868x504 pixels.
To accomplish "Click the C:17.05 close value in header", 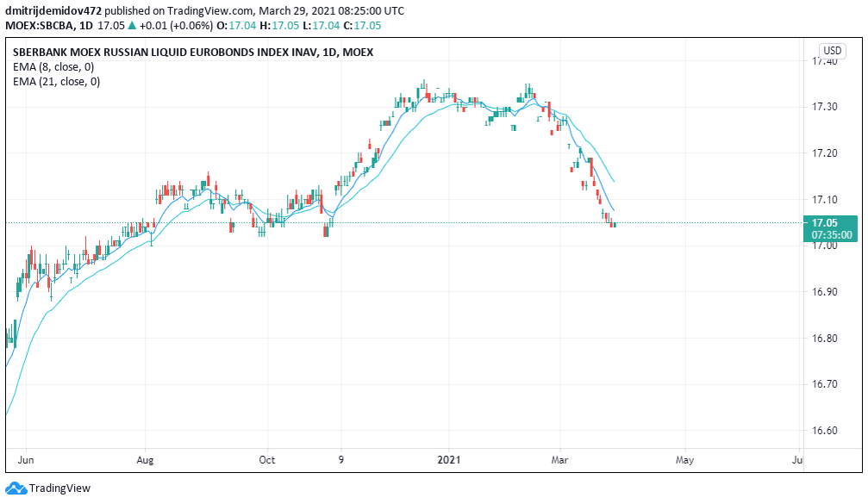I will (362, 26).
